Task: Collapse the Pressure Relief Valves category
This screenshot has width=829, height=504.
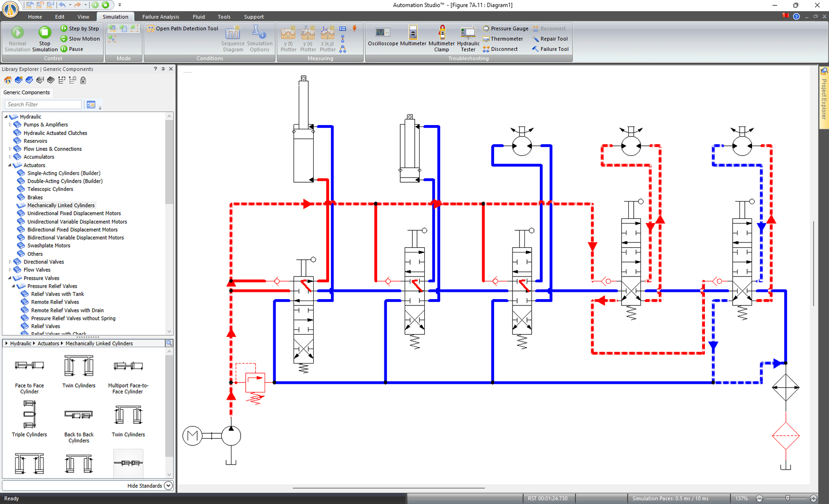Action: pyautogui.click(x=14, y=286)
